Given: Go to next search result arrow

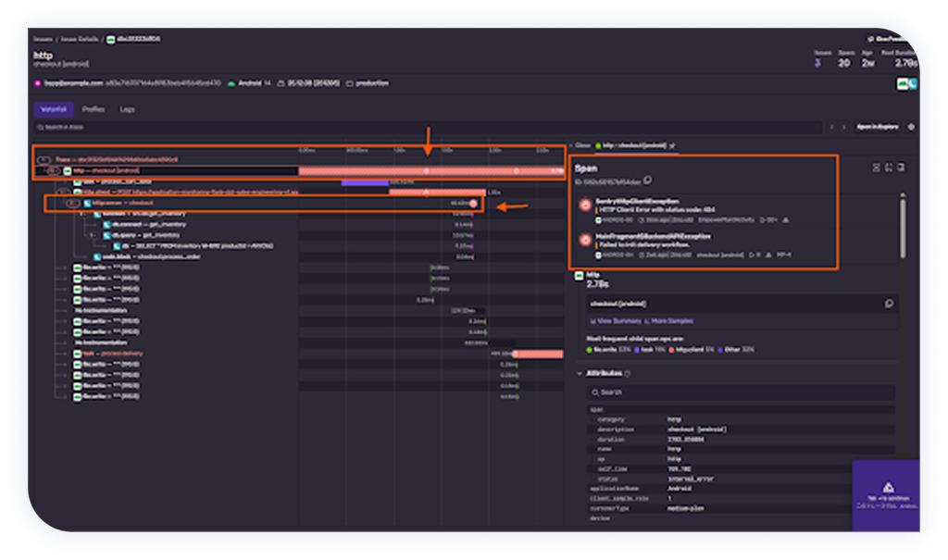Looking at the screenshot, I should (x=844, y=127).
